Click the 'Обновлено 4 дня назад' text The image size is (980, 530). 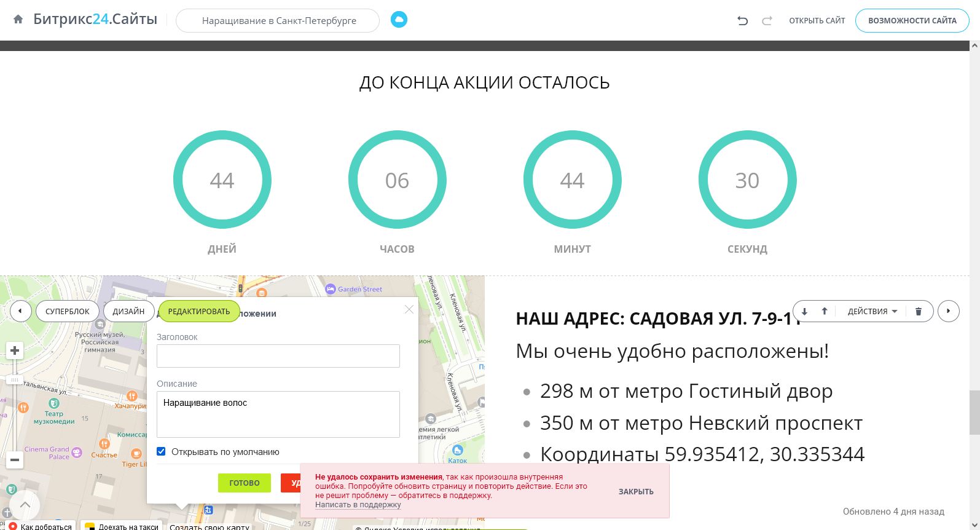[893, 512]
